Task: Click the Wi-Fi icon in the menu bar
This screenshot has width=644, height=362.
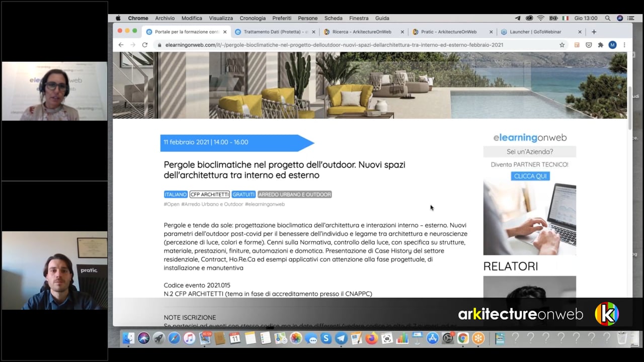Action: coord(541,18)
